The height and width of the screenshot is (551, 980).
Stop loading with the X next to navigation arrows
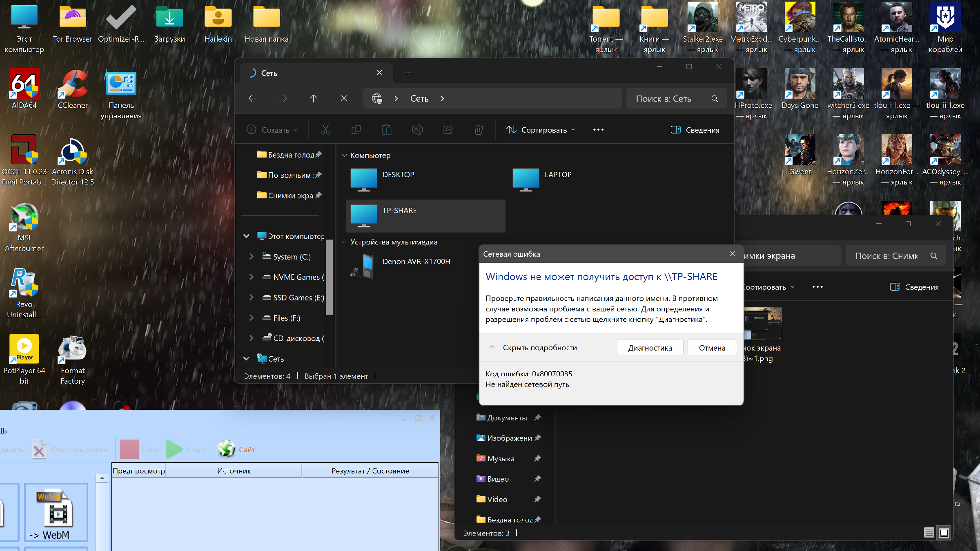point(344,98)
